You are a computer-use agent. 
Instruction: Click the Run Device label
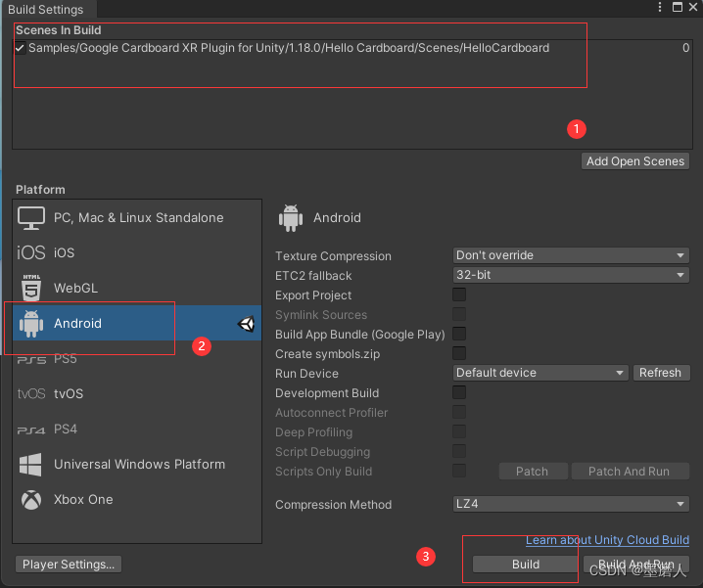(x=306, y=374)
